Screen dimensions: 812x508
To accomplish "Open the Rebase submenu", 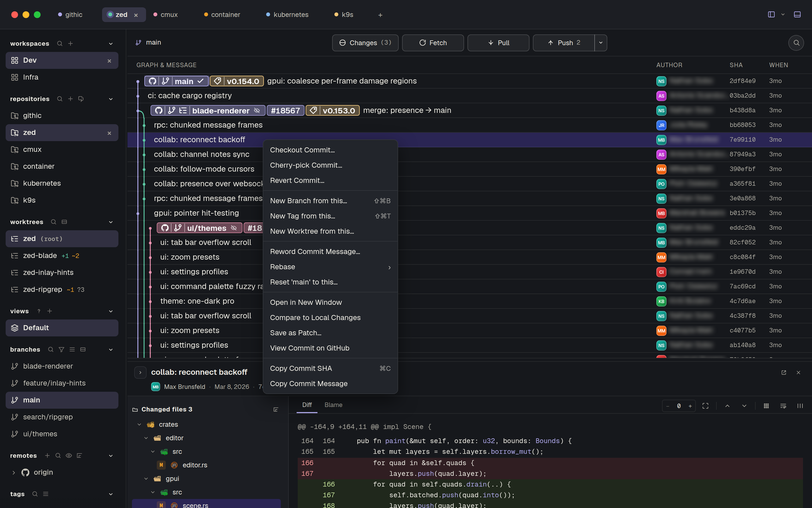I will pyautogui.click(x=330, y=267).
